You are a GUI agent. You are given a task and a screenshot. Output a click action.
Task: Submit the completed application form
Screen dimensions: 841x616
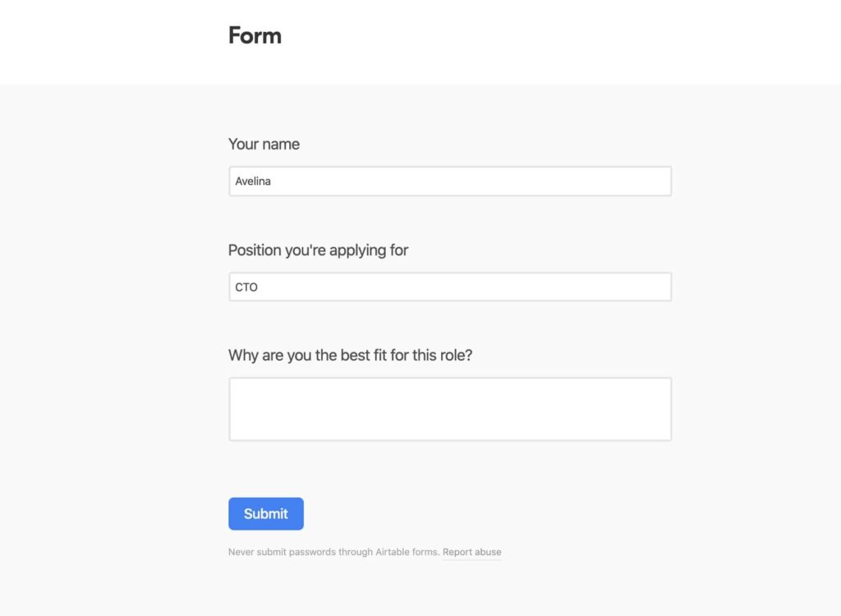pyautogui.click(x=265, y=513)
